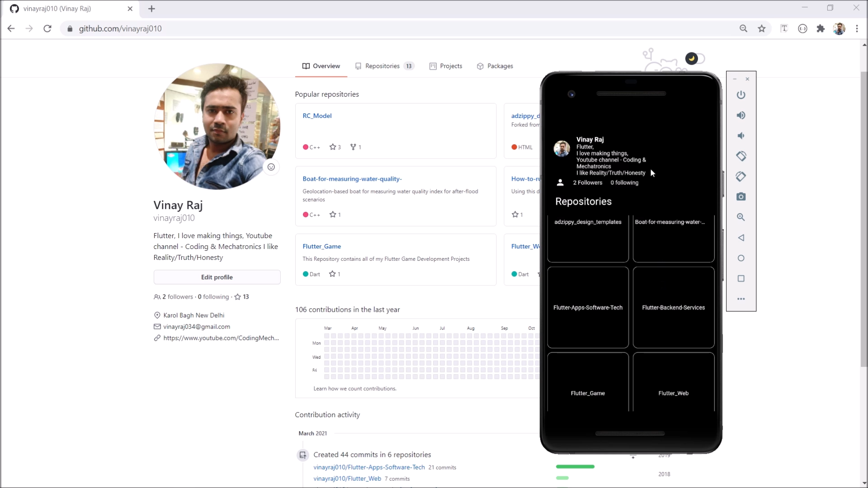Bookmark page with star icon

click(x=762, y=28)
